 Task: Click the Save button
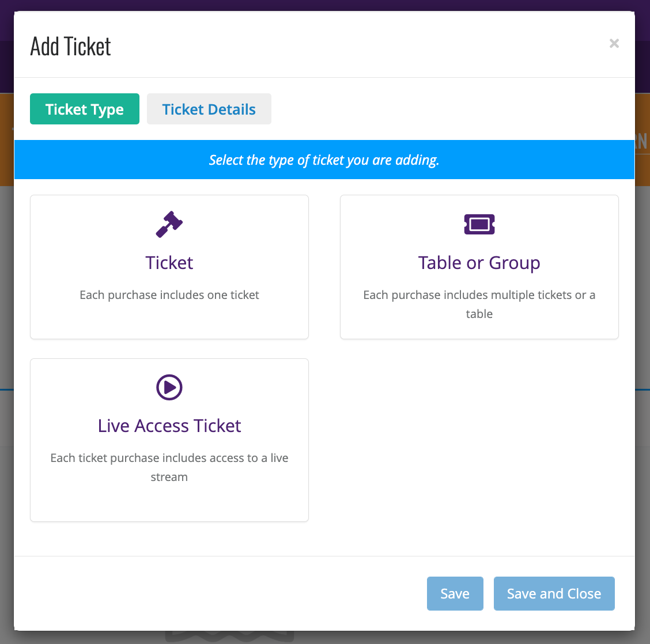pos(455,593)
